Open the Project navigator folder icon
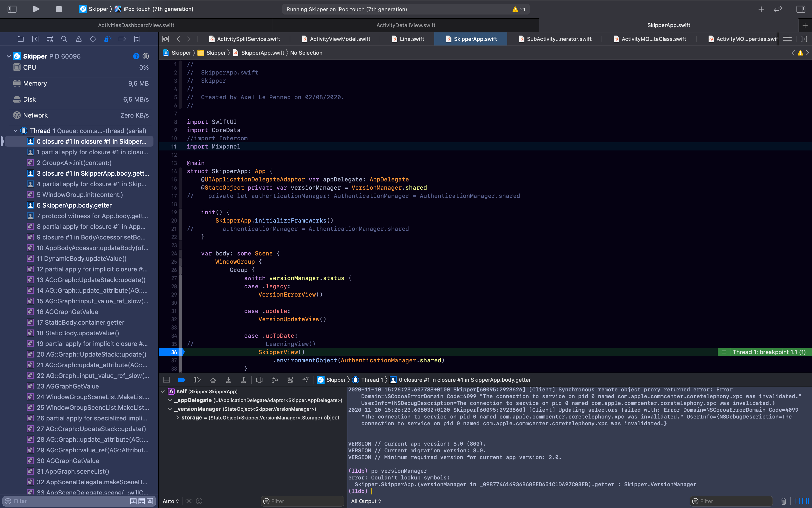Viewport: 812px width, 508px height. [21, 39]
